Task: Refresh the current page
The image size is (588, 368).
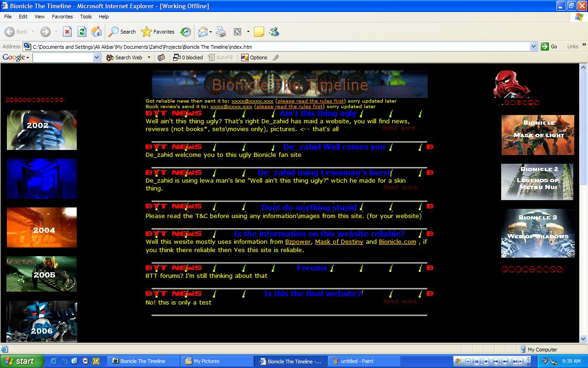Action: [82, 32]
